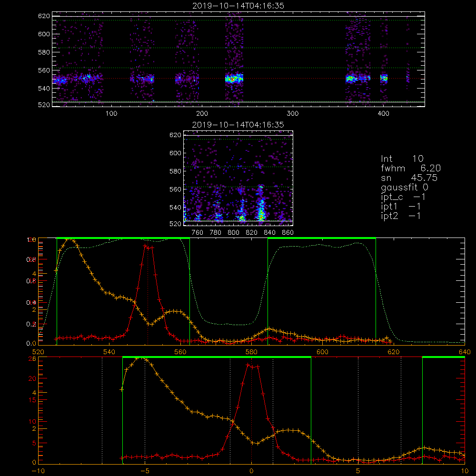Click red y-axis label 20 on bottom plot
Screen dimensions: 476x476
point(32,378)
